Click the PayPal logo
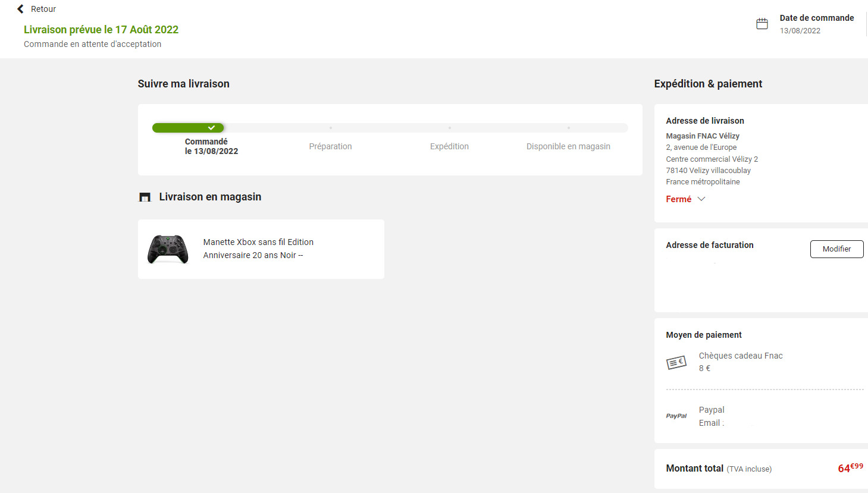This screenshot has height=493, width=868. pos(676,416)
